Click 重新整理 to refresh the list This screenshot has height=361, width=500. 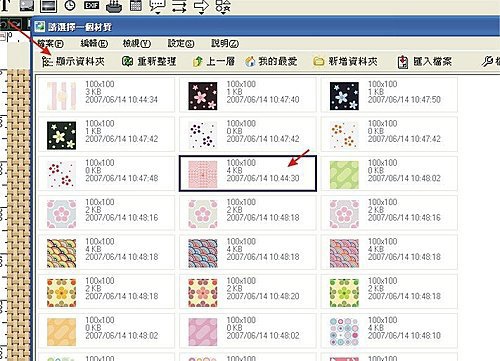click(x=149, y=61)
